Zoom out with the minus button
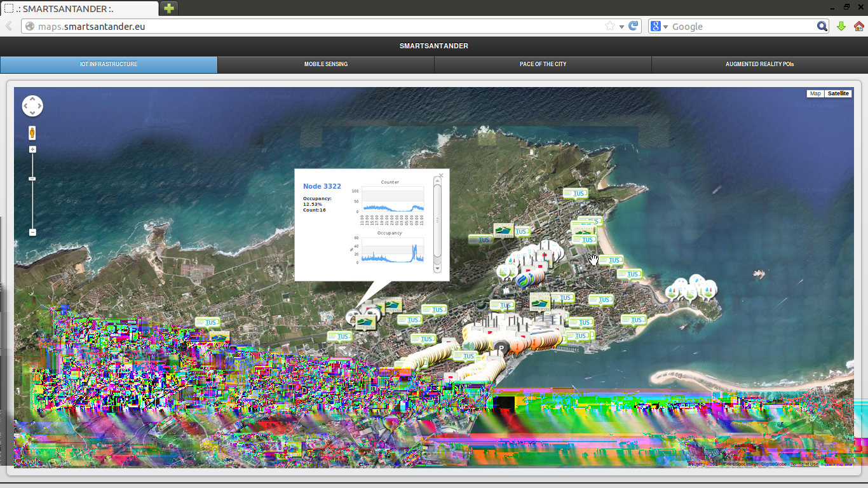 [x=32, y=233]
